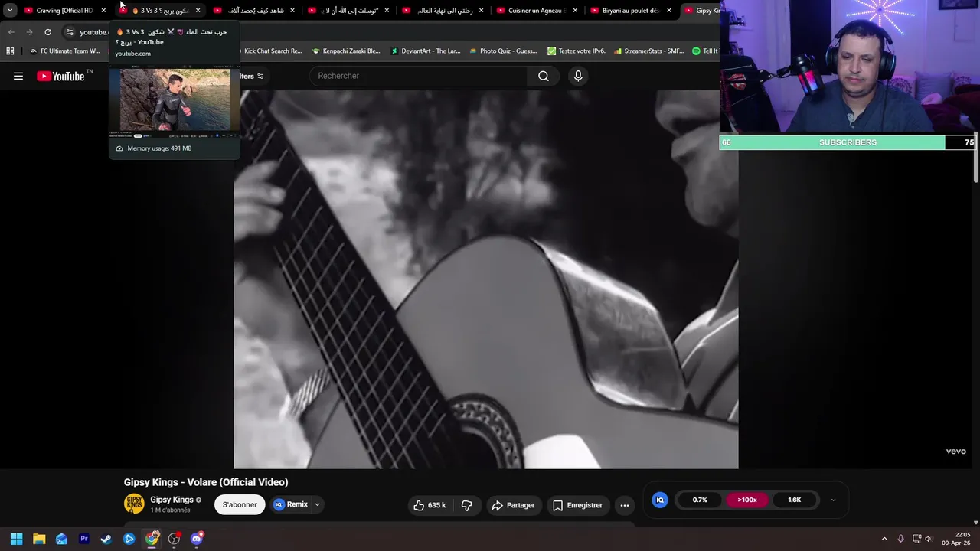
Task: View site information icon beside youtube.com
Action: 70,32
